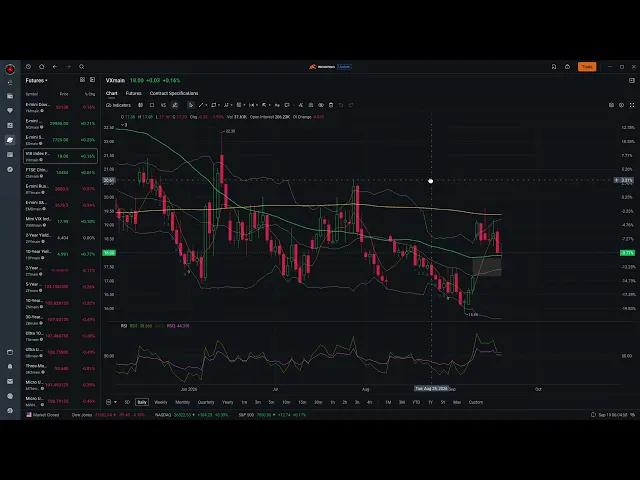Select the Yearly timeframe
This screenshot has height=480, width=640.
[x=227, y=402]
